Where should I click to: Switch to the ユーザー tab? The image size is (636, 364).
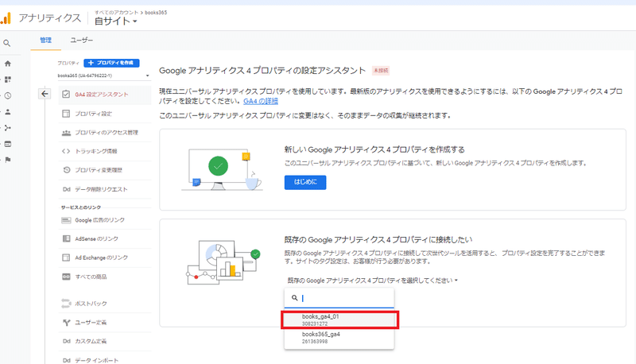[81, 40]
